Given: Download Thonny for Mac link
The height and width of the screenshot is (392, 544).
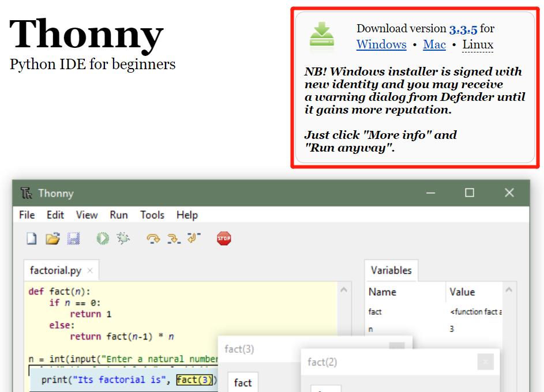Looking at the screenshot, I should (x=434, y=44).
